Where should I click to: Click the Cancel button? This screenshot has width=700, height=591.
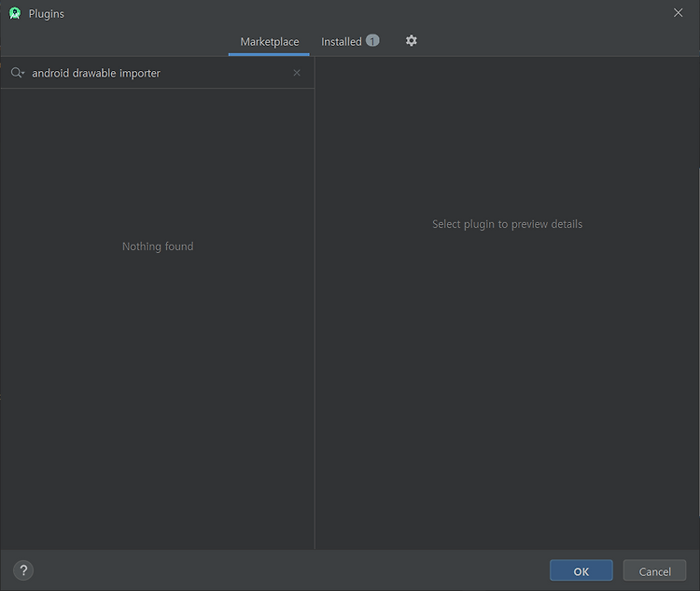[654, 570]
